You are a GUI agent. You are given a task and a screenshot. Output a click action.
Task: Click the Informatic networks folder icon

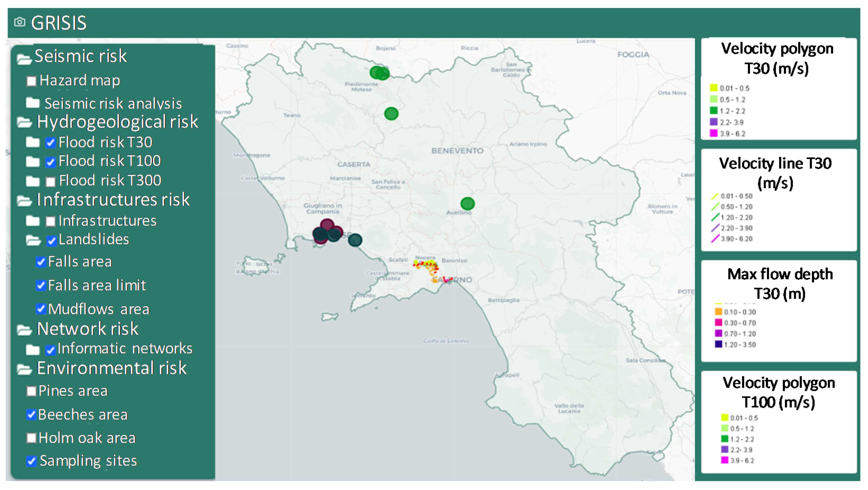point(33,350)
